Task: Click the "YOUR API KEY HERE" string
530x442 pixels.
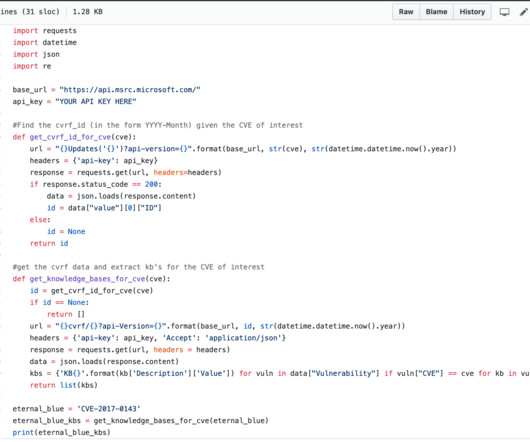Action: coord(96,102)
